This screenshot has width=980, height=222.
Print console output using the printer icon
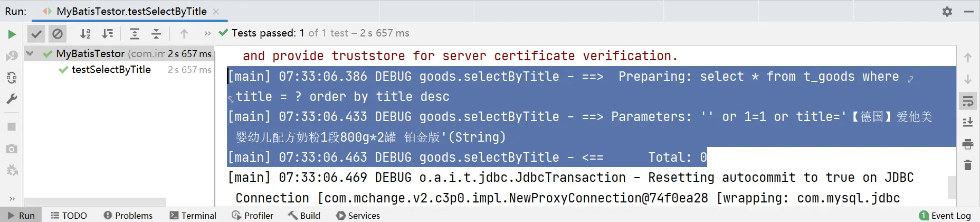968,144
